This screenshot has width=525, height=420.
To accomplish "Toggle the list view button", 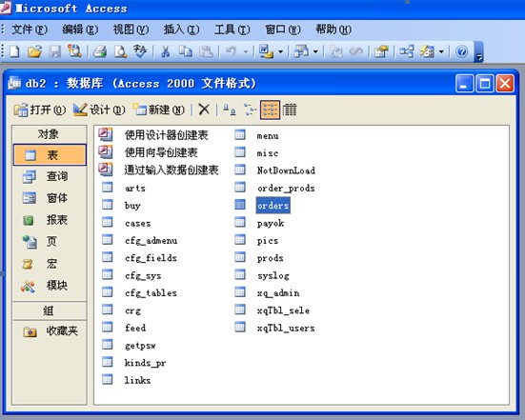I will pos(271,110).
